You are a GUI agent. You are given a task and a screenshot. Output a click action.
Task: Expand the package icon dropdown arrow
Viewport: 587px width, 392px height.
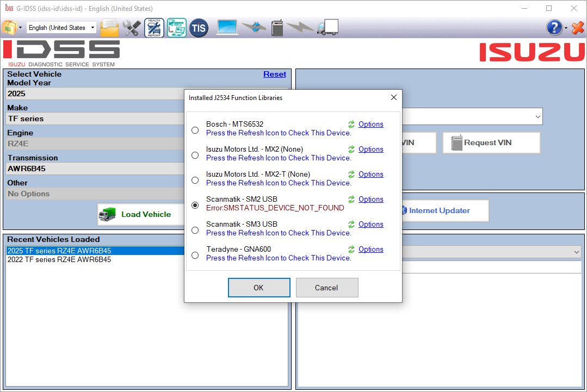[x=21, y=28]
